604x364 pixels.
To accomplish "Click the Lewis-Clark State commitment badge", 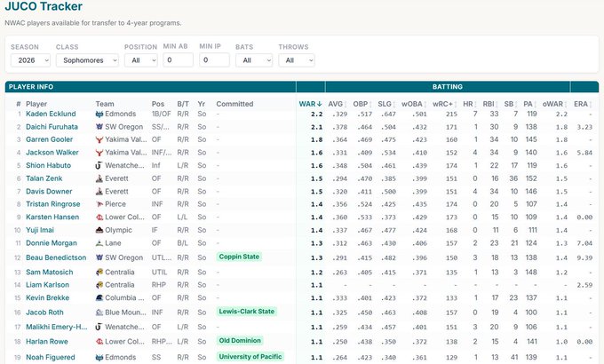I will click(247, 312).
